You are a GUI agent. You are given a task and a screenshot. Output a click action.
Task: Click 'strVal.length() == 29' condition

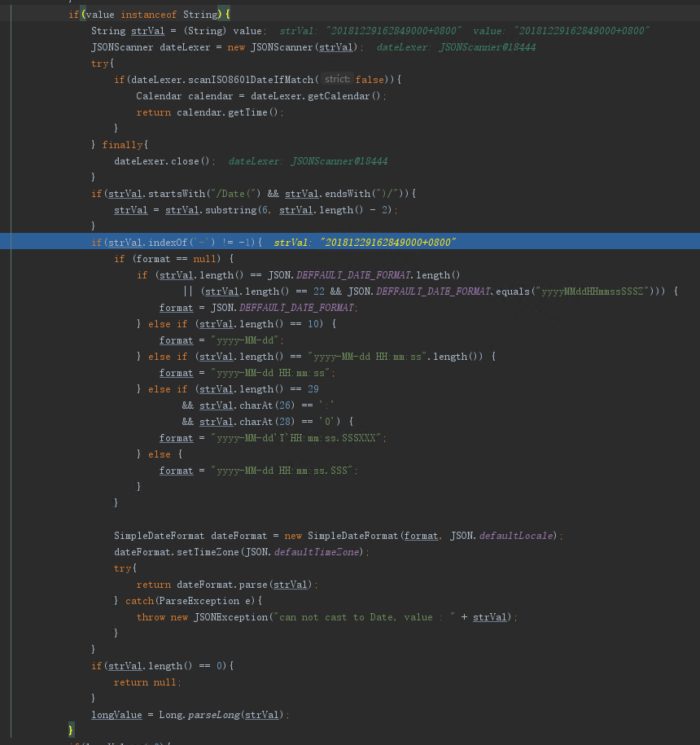[x=259, y=389]
